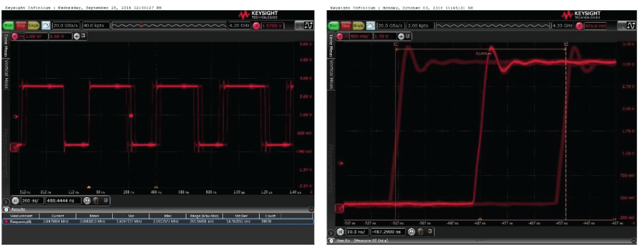
Task: Click Single button in left oscilloscope window
Action: click(x=33, y=25)
